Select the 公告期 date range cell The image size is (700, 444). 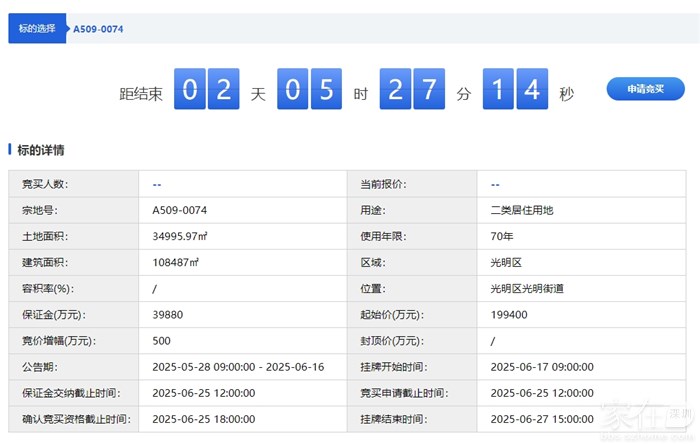pyautogui.click(x=238, y=367)
